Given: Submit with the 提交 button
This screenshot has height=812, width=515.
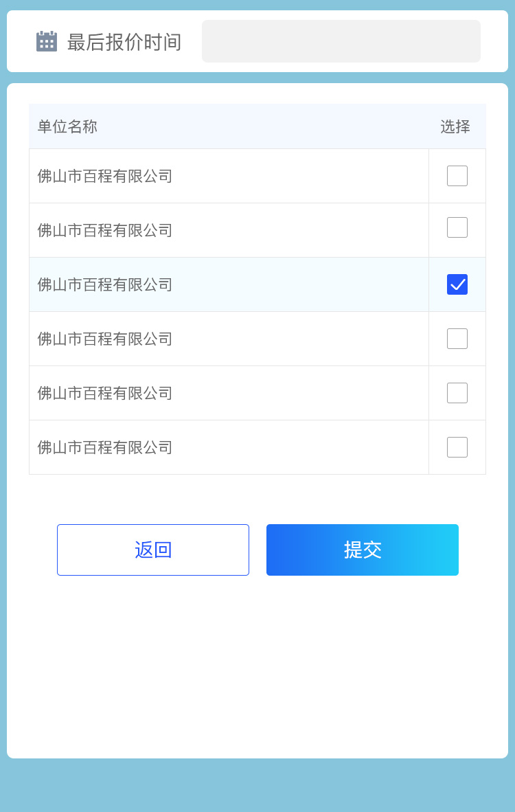Looking at the screenshot, I should (363, 550).
